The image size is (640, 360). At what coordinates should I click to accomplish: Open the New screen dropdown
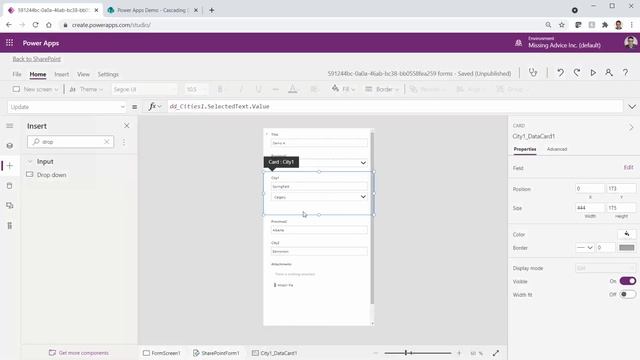click(x=36, y=89)
